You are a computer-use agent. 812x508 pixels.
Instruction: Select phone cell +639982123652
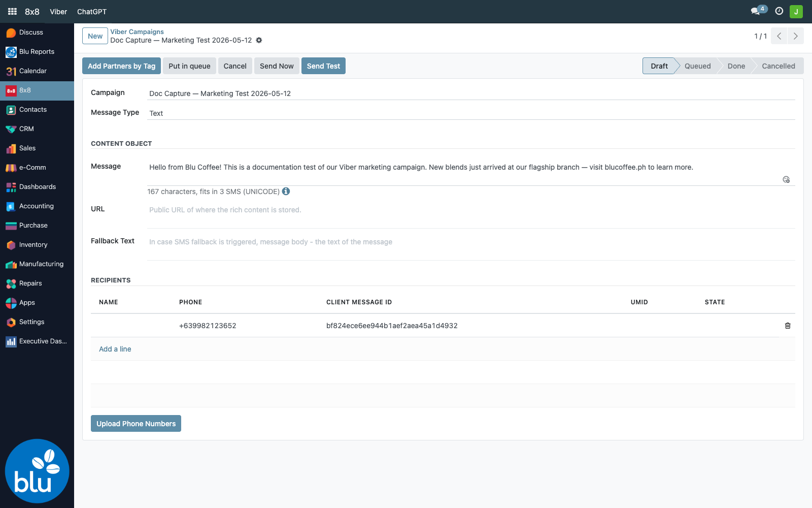pyautogui.click(x=208, y=326)
